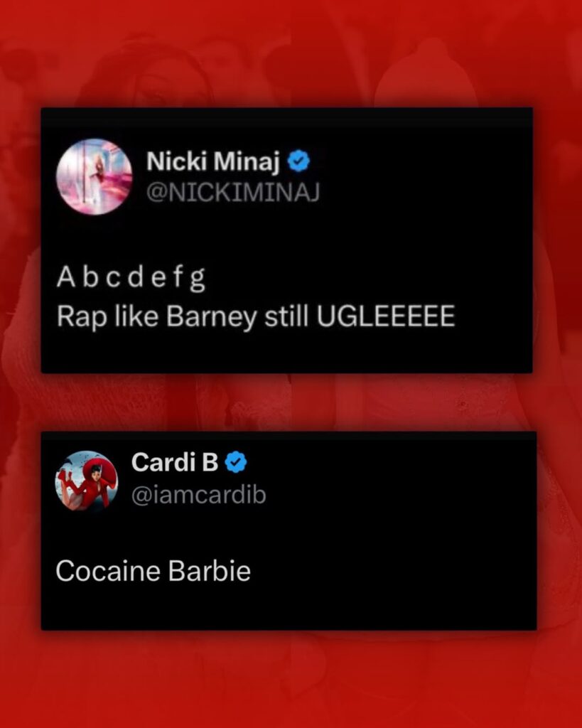Click Cardi B's blue verified badge
This screenshot has width=582, height=728.
point(236,462)
